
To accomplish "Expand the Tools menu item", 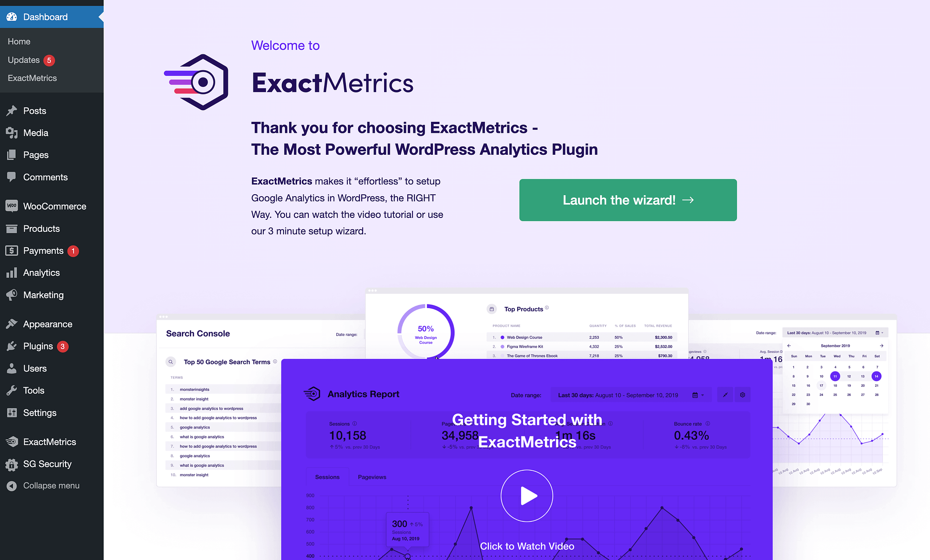I will [x=33, y=390].
